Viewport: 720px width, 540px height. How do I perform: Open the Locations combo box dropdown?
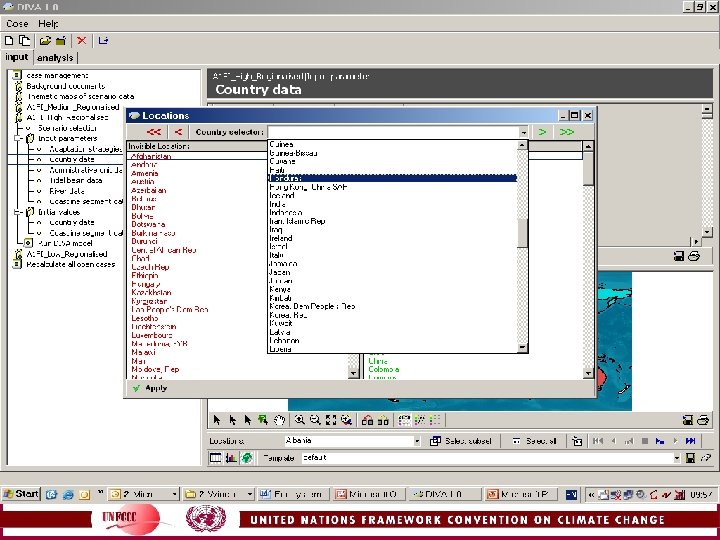(417, 441)
